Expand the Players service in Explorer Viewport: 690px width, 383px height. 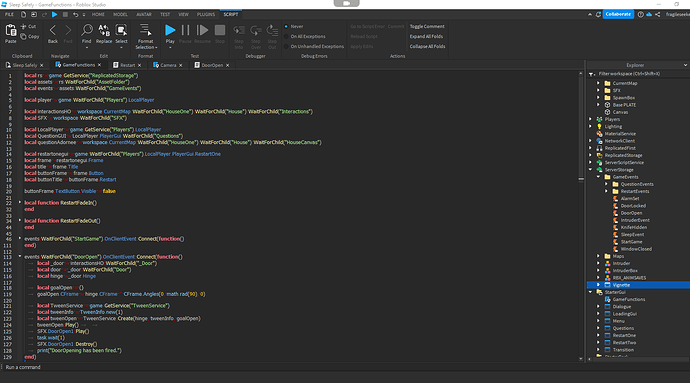click(591, 119)
